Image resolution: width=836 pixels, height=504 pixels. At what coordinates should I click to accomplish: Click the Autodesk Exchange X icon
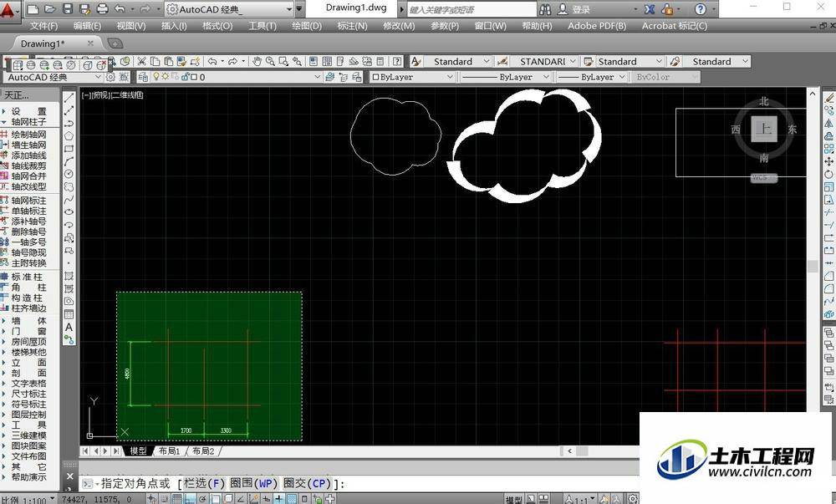point(649,9)
